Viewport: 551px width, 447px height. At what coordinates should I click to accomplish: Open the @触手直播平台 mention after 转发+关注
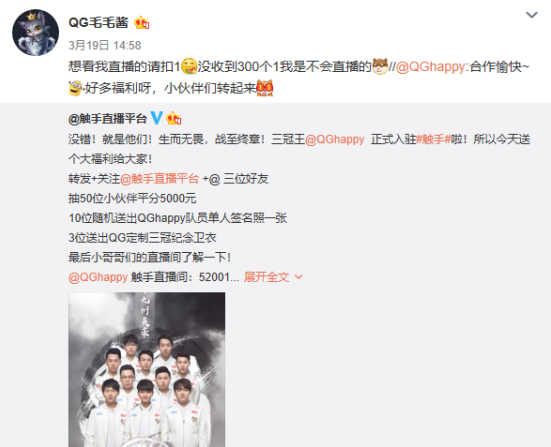coord(160,179)
